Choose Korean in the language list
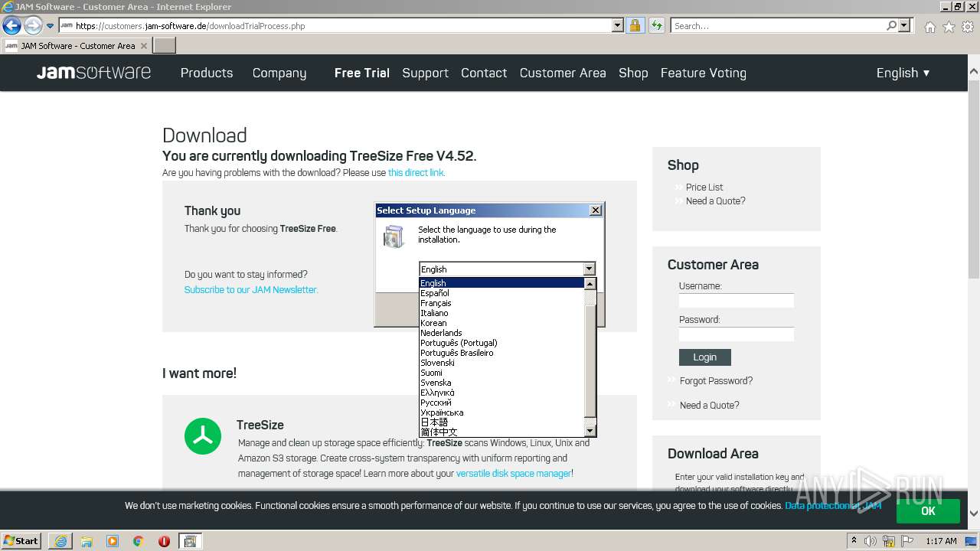This screenshot has width=980, height=551. coord(502,323)
